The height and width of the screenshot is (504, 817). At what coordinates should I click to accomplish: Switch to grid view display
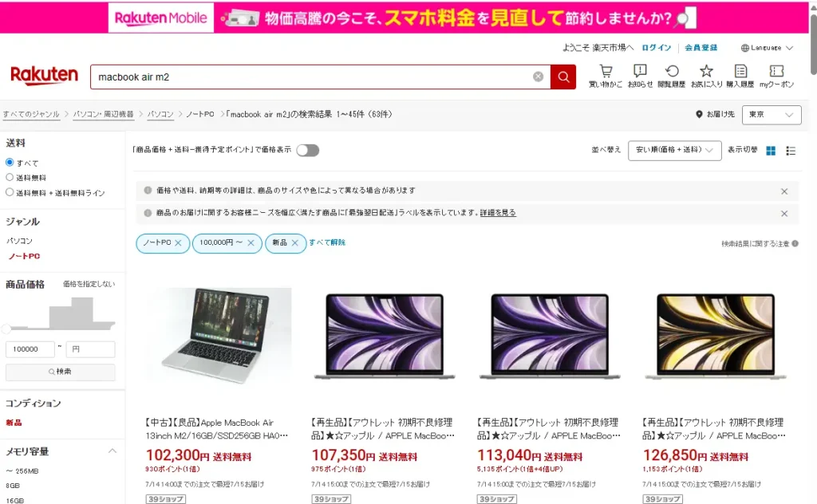771,151
